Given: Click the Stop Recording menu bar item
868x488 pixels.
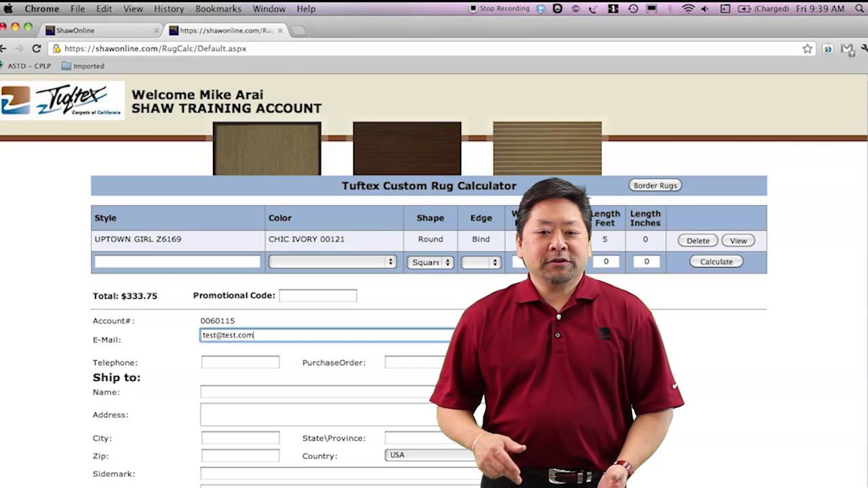Looking at the screenshot, I should point(500,9).
